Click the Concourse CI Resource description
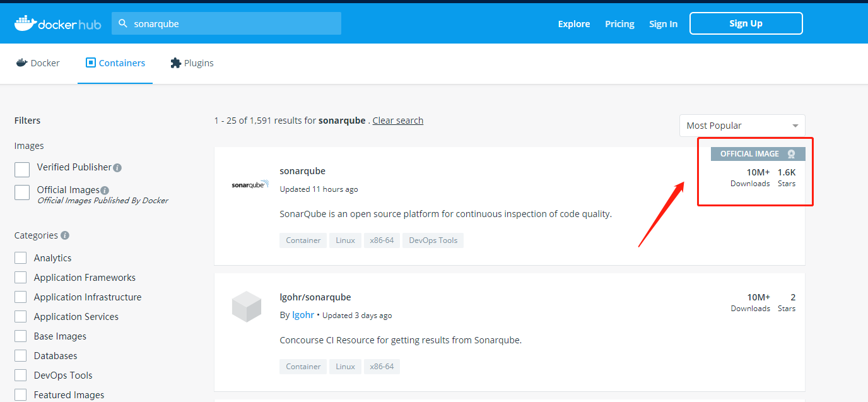 (401, 340)
